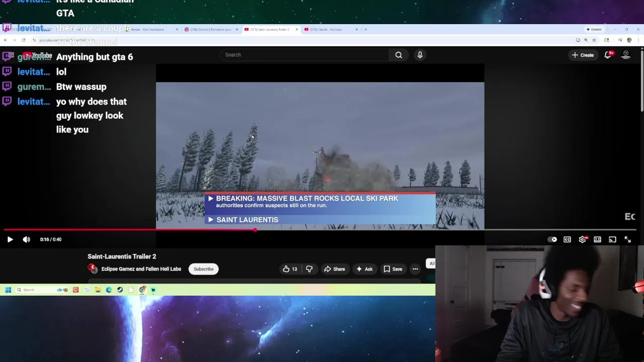Launch Microsoft Edge from taskbar
644x362 pixels.
point(109,290)
